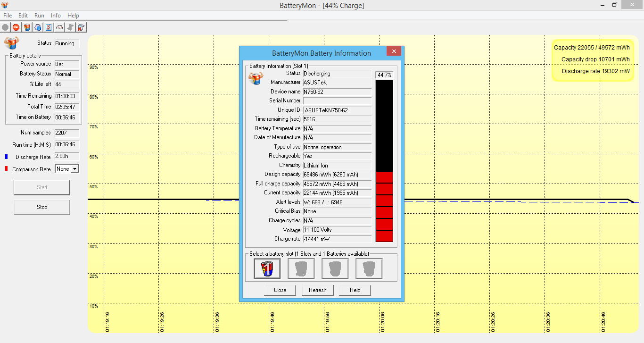644x343 pixels.
Task: Click the red Comparison Rate color marker
Action: pos(7,169)
